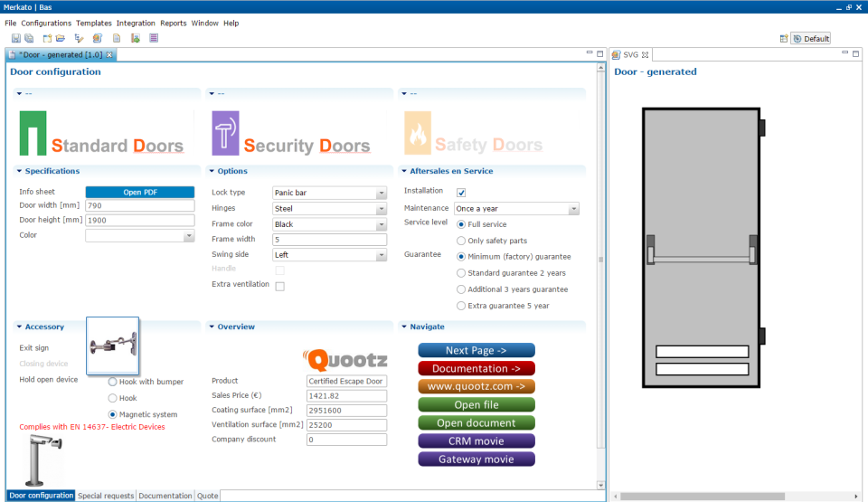868x502 pixels.
Task: Close the Door - generated editor tab
Action: pos(109,55)
